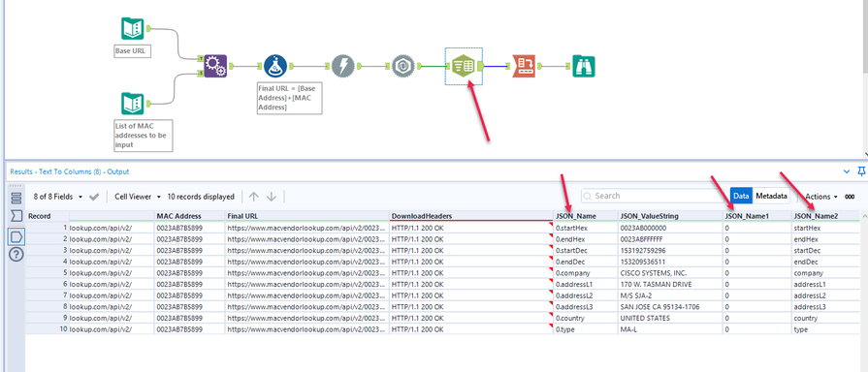The width and height of the screenshot is (868, 372).
Task: Select the Base URL Text Input tool
Action: [x=133, y=29]
